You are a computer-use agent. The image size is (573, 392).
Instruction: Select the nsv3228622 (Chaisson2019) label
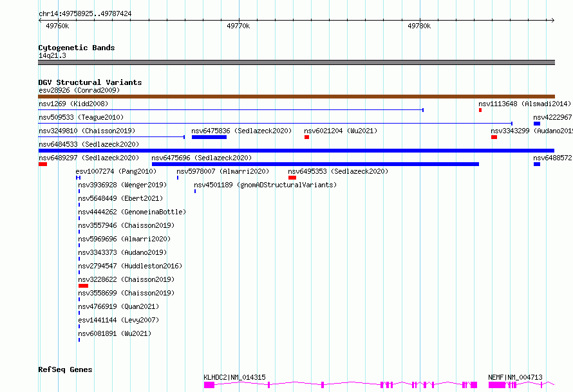[x=126, y=279]
